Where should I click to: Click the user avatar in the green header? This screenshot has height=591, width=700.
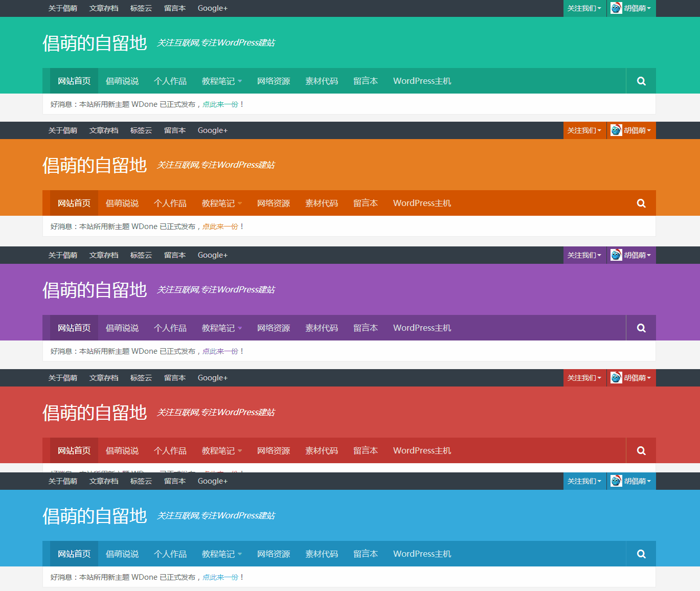tap(616, 8)
